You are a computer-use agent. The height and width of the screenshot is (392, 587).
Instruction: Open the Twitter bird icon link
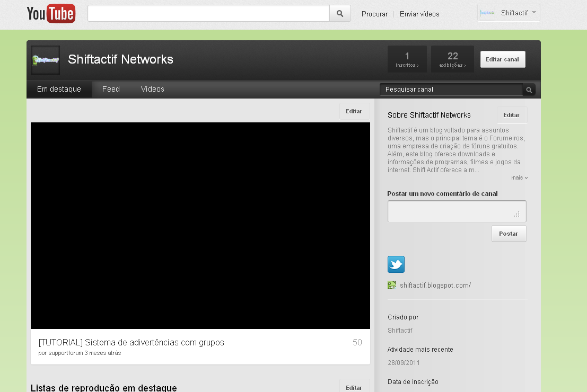click(x=396, y=264)
